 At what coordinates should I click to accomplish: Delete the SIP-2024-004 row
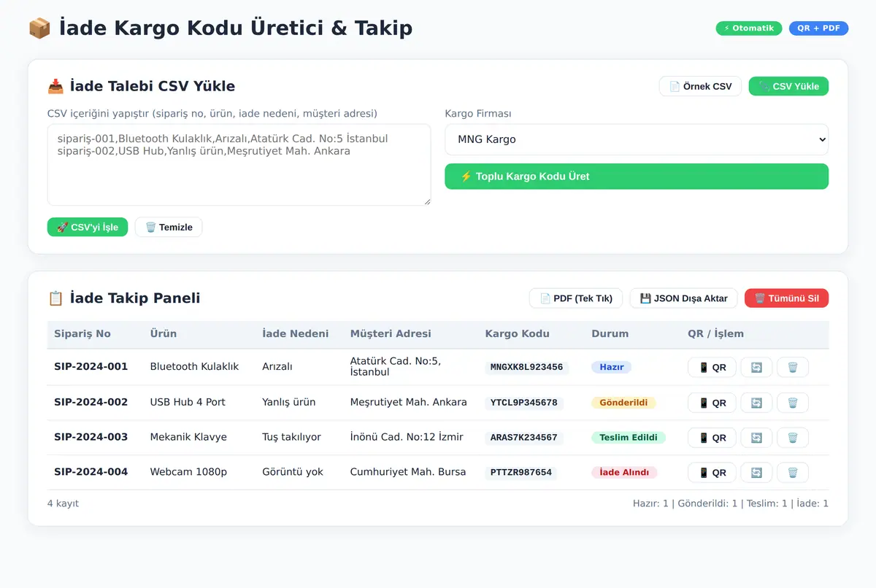click(793, 473)
